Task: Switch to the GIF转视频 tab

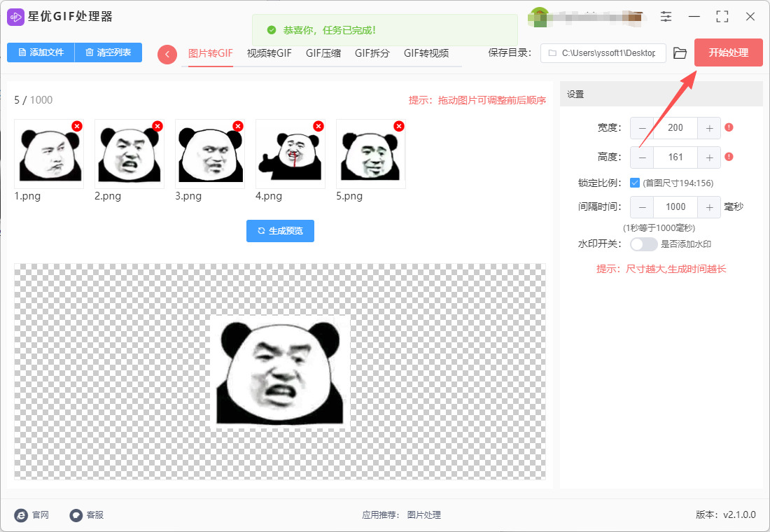Action: pos(426,53)
